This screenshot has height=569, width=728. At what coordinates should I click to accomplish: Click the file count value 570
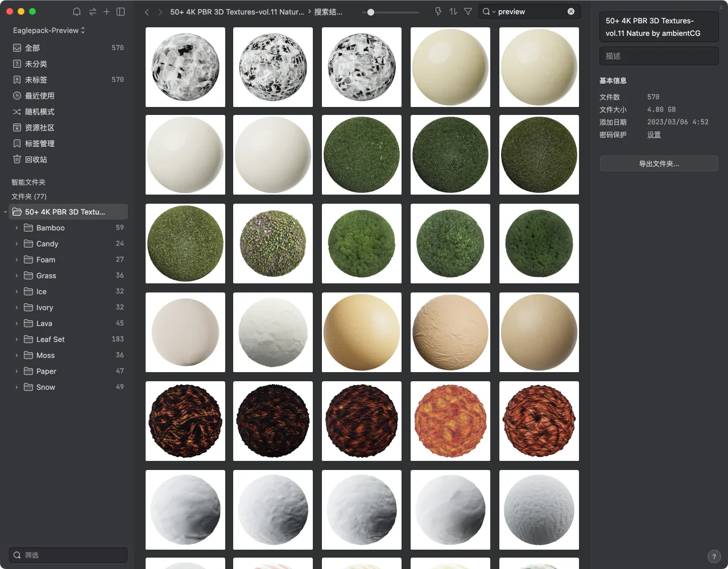coord(653,97)
